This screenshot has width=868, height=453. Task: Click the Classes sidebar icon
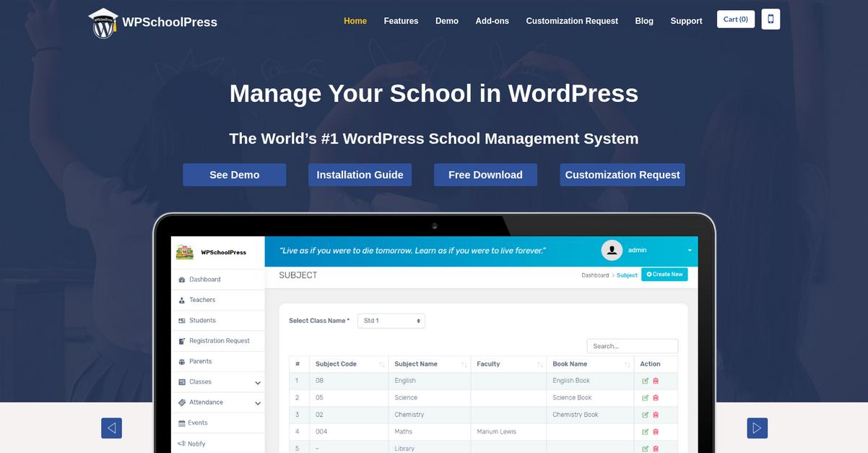coord(182,381)
